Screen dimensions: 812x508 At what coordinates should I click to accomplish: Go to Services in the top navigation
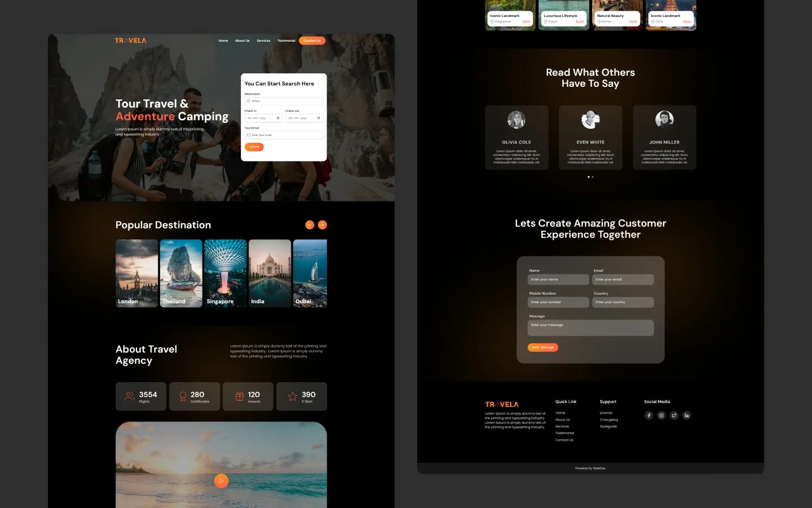click(x=263, y=41)
